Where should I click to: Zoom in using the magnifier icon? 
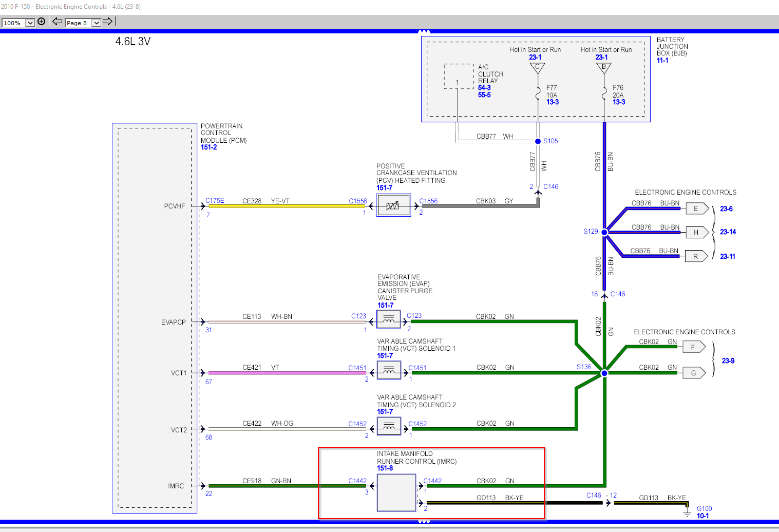[x=41, y=21]
